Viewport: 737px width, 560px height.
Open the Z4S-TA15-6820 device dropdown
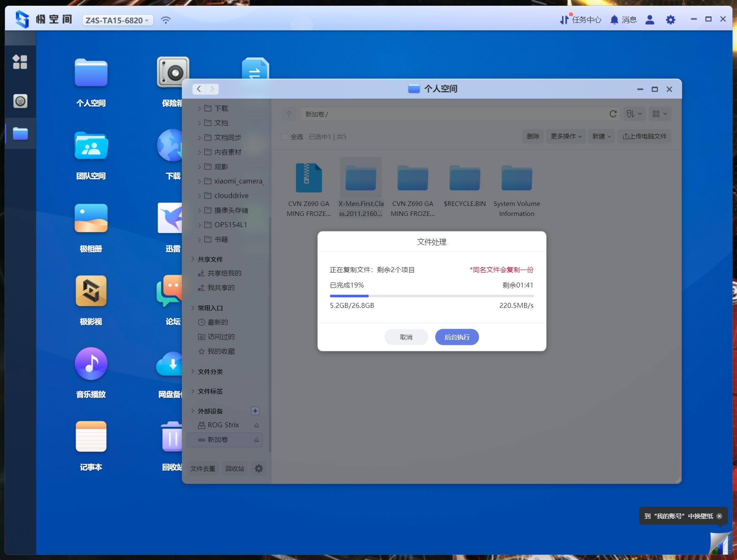pos(118,20)
